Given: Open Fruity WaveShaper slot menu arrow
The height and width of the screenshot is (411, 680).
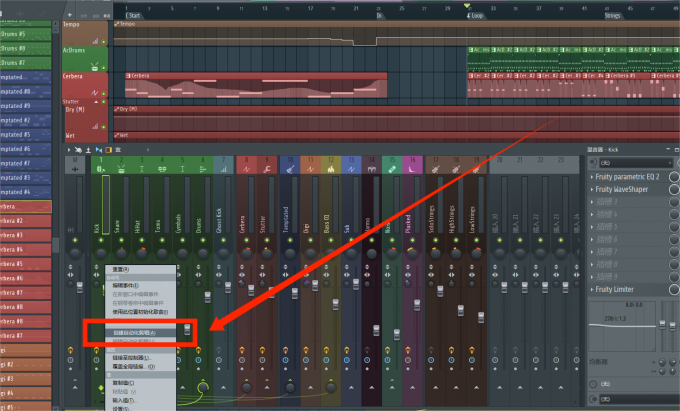Looking at the screenshot, I should click(x=592, y=189).
